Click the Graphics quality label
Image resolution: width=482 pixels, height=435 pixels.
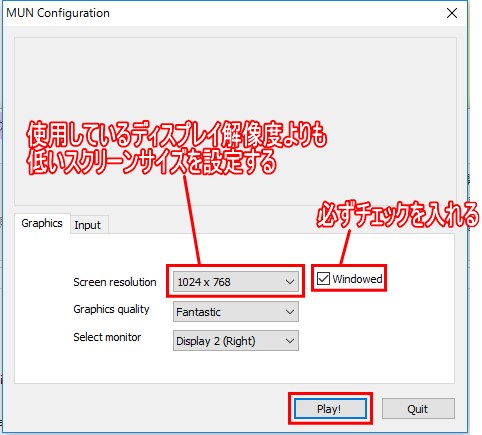pos(111,310)
